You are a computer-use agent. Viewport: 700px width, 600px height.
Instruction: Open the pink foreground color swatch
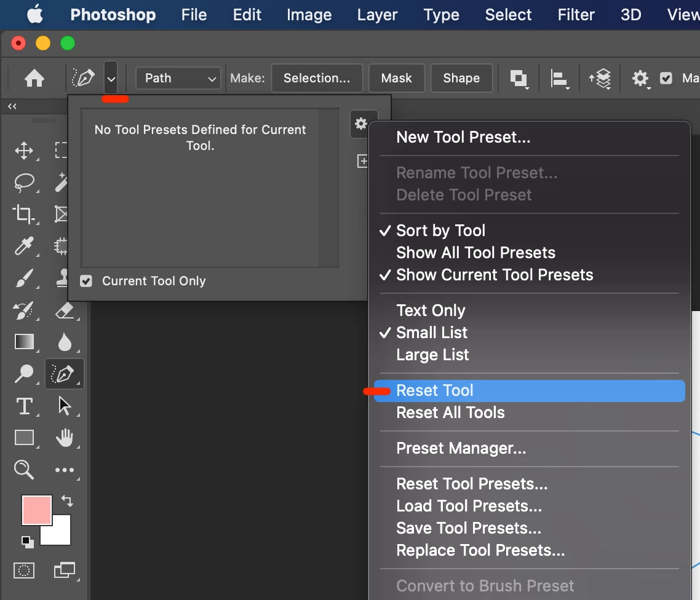[37, 510]
